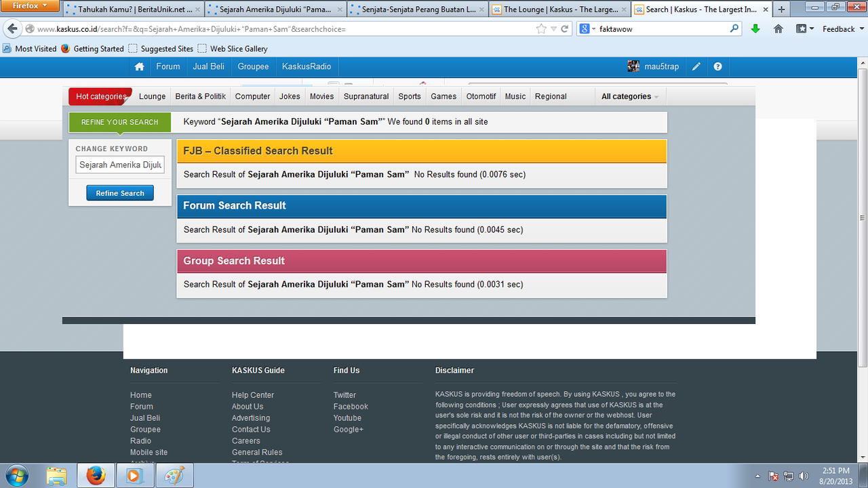Close the Tahukah Kamu tab
Screen dimensions: 868x488
(197, 9)
